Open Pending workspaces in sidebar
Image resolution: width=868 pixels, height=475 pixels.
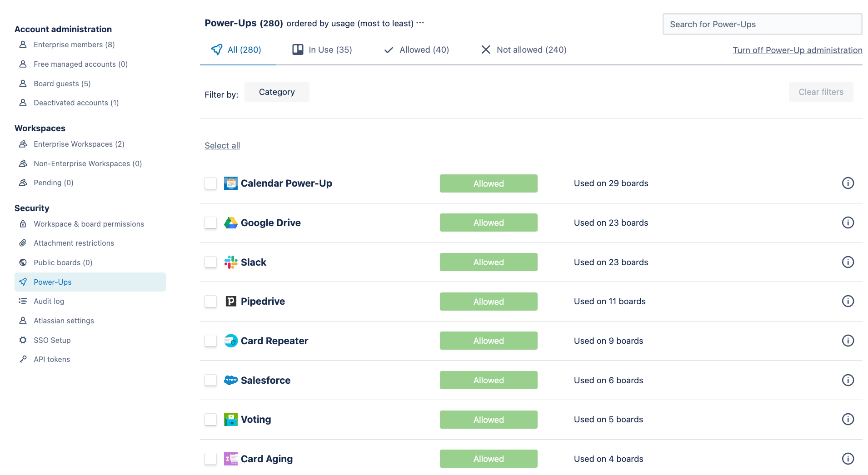[53, 183]
